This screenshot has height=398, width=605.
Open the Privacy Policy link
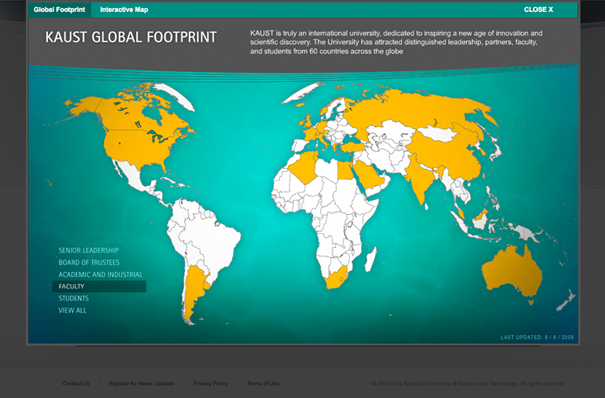tap(210, 383)
